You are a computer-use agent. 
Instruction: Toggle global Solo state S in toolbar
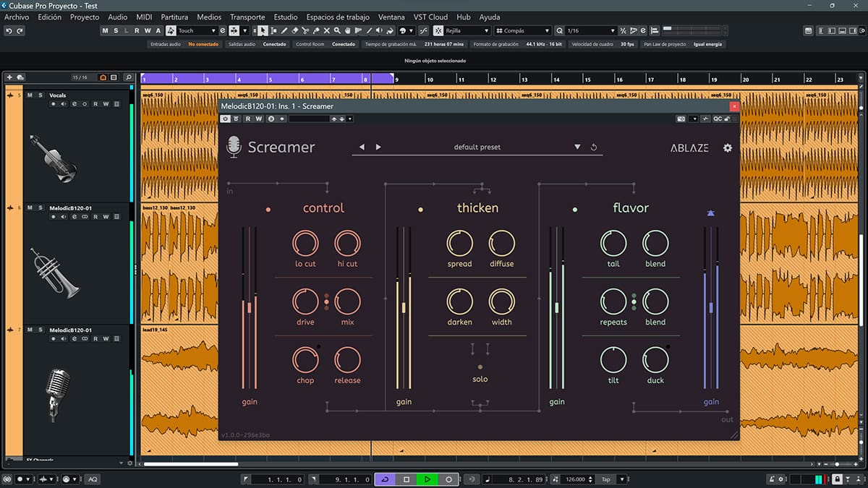[x=116, y=31]
